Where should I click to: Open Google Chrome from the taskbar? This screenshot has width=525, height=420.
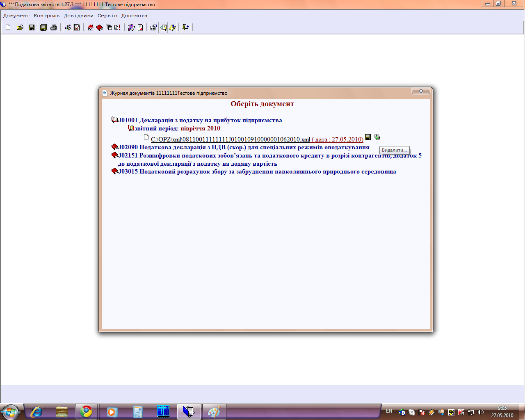pos(86,411)
